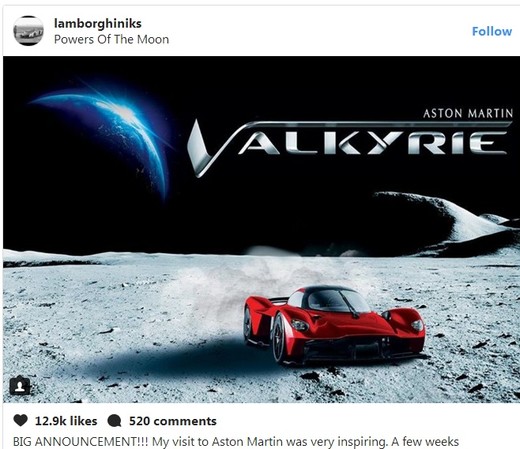Follow the lamborghiniks account
Screen dimensions: 520x449
pyautogui.click(x=492, y=31)
